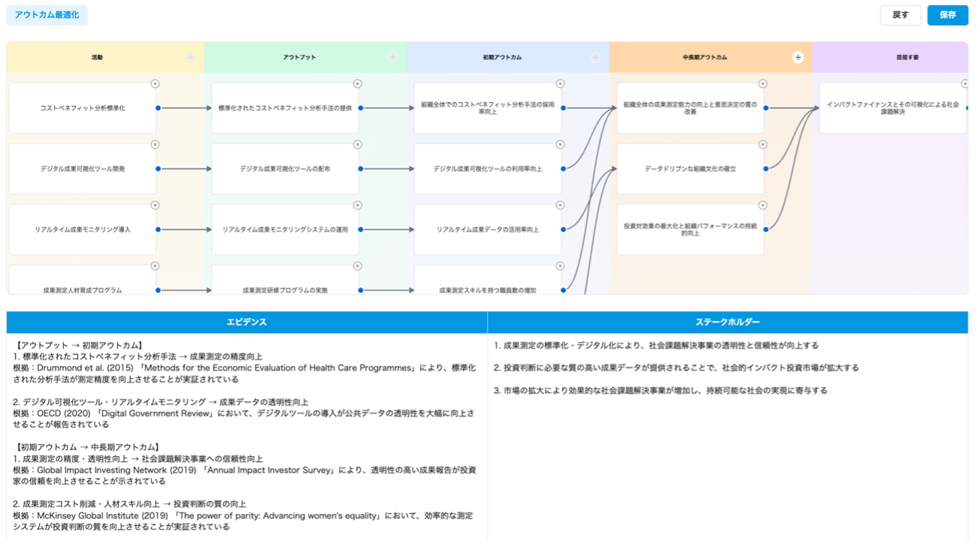Click the 戻す undo button
The image size is (980, 544).
900,15
